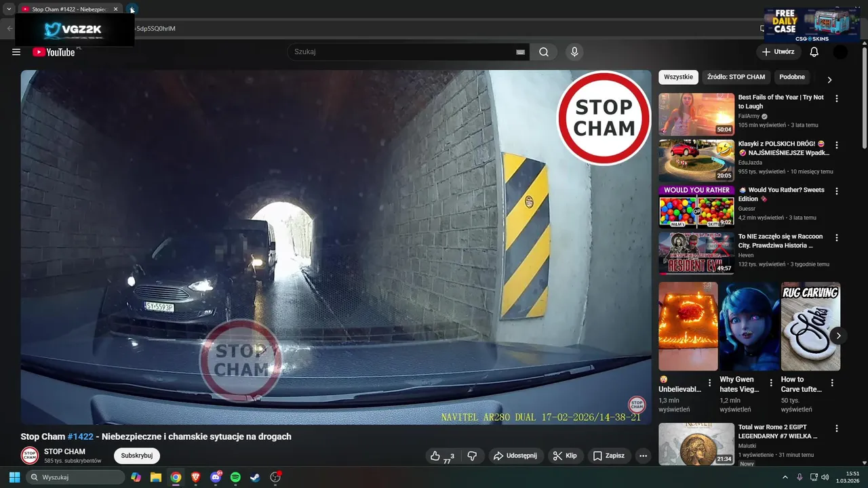
Task: Open the #1422 hashtag link
Action: (81, 436)
